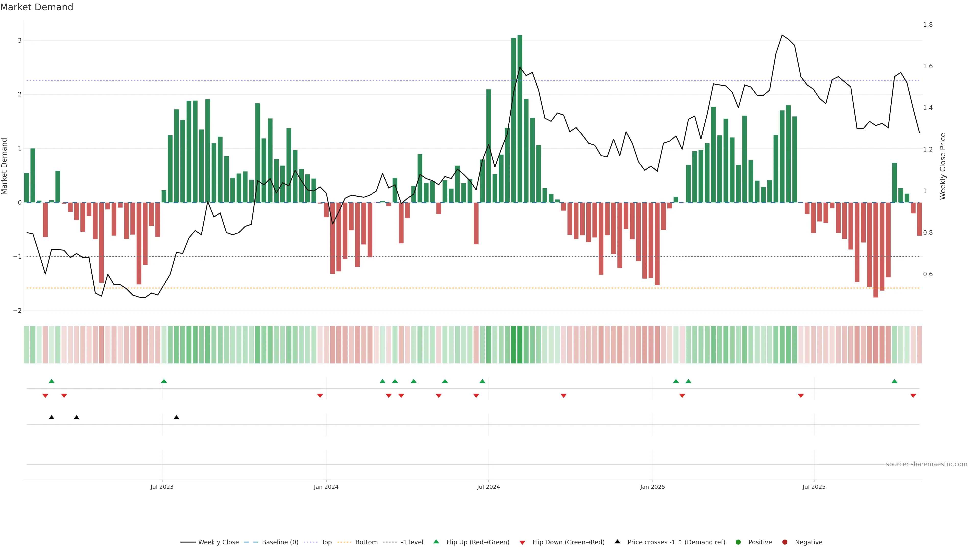Click the Jan 2025 x-axis label
This screenshot has height=551, width=980.
(653, 487)
